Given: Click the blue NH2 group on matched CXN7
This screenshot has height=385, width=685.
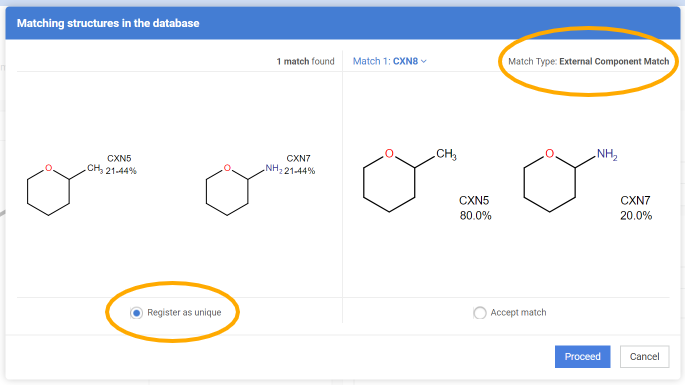Looking at the screenshot, I should [607, 154].
